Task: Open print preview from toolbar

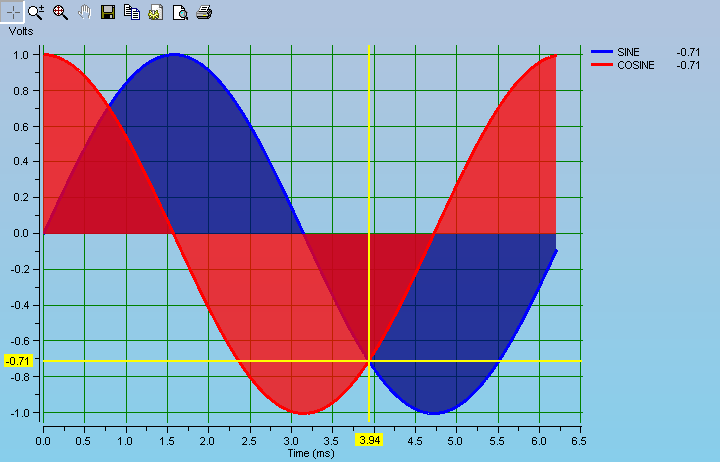Action: coord(180,12)
